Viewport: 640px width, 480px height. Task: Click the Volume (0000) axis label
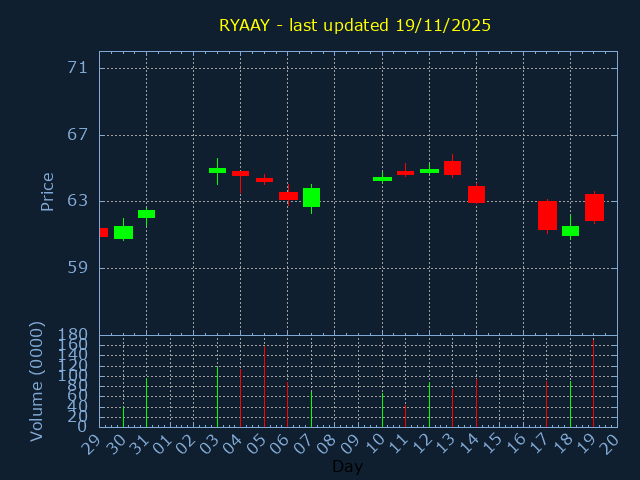pyautogui.click(x=37, y=381)
